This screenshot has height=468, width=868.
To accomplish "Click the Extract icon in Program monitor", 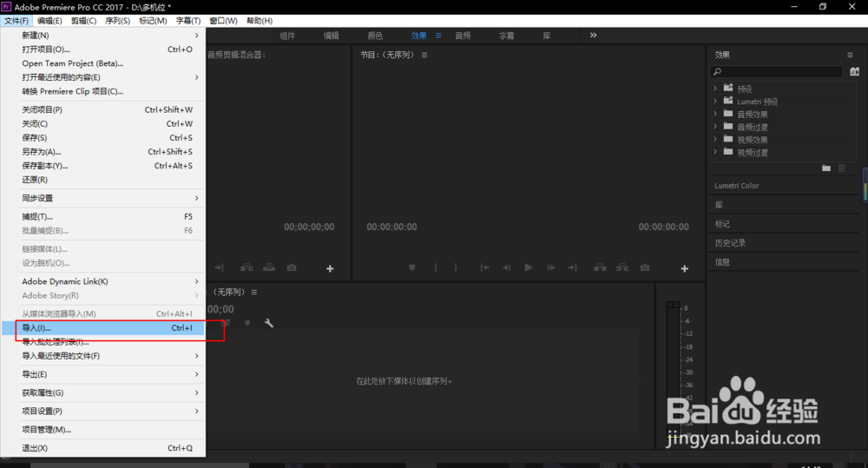I will 622,267.
